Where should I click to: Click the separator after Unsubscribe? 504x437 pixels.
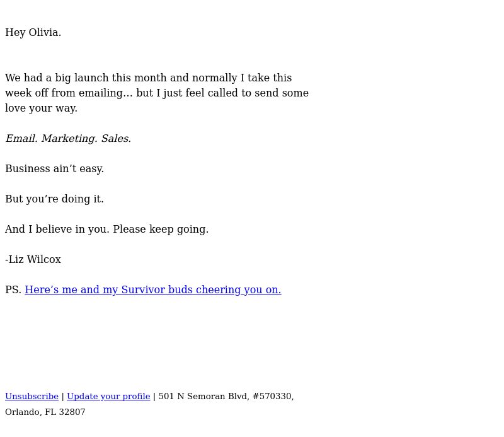[62, 397]
